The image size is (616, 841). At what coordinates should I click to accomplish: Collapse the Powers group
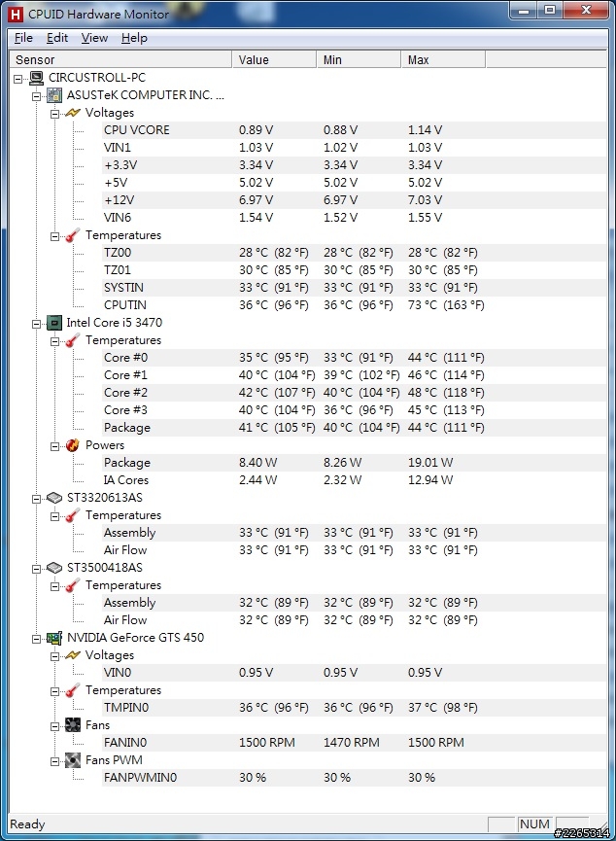(x=54, y=446)
